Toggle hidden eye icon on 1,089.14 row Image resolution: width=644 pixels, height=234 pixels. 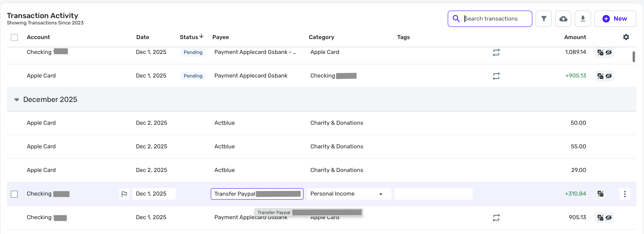pyautogui.click(x=608, y=52)
